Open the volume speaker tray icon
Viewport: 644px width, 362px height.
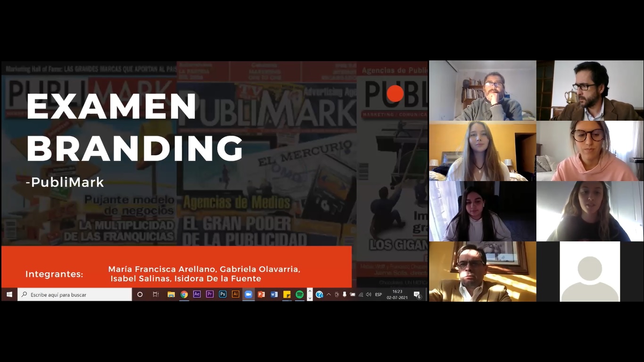click(x=369, y=295)
